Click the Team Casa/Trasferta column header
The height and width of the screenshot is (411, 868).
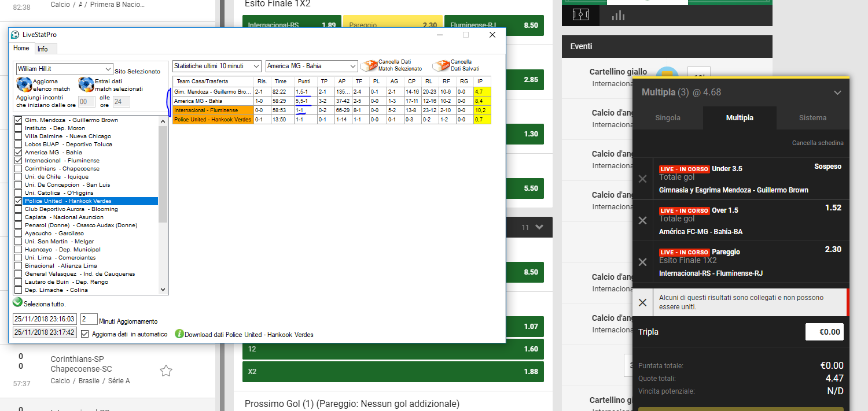[x=213, y=82]
